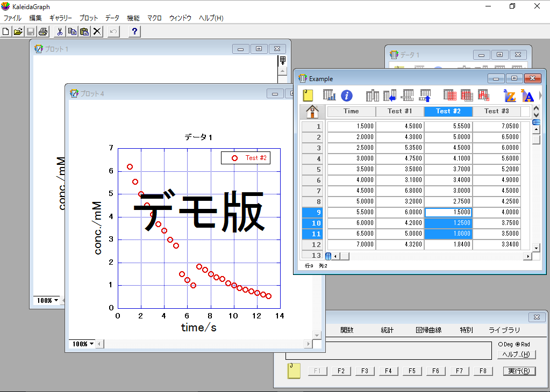550x392 pixels.
Task: Click the F3 formula button
Action: [x=365, y=371]
